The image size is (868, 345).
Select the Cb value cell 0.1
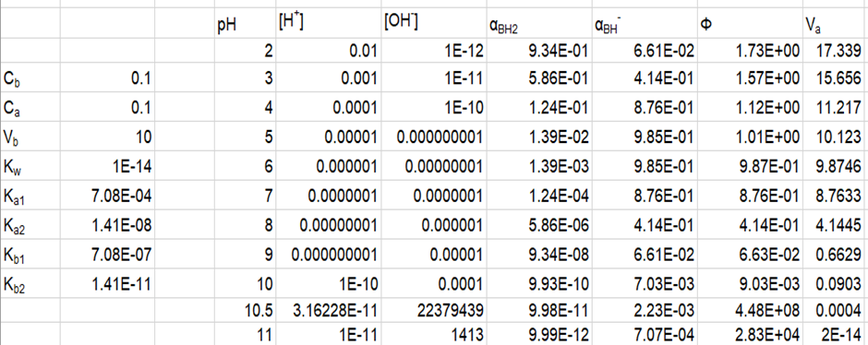(x=107, y=78)
